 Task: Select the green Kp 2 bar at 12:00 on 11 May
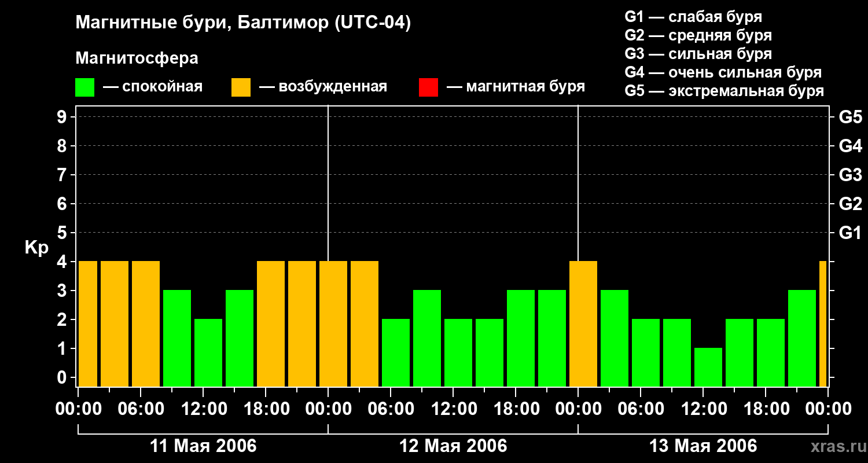[208, 352]
